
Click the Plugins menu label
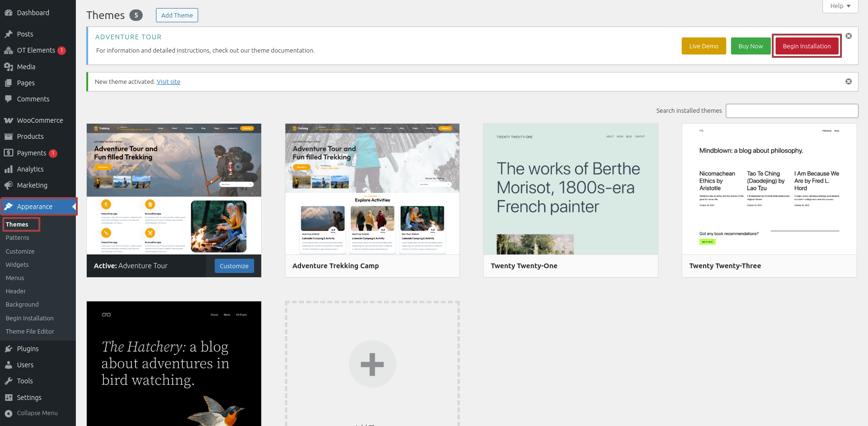click(28, 349)
